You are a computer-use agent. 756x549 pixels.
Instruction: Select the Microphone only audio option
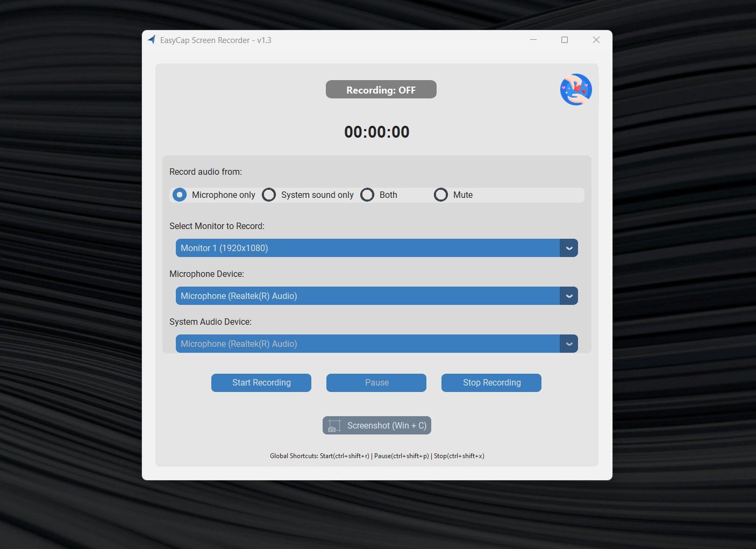tap(179, 195)
